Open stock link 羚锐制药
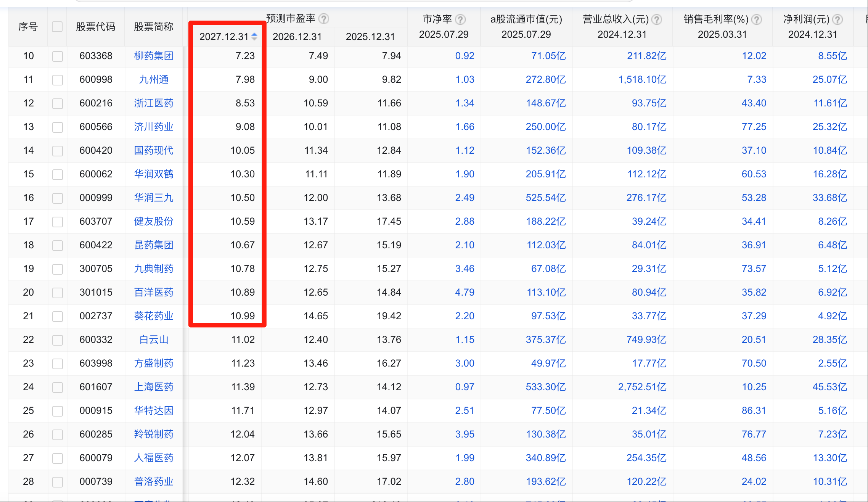868x502 pixels. tap(154, 434)
